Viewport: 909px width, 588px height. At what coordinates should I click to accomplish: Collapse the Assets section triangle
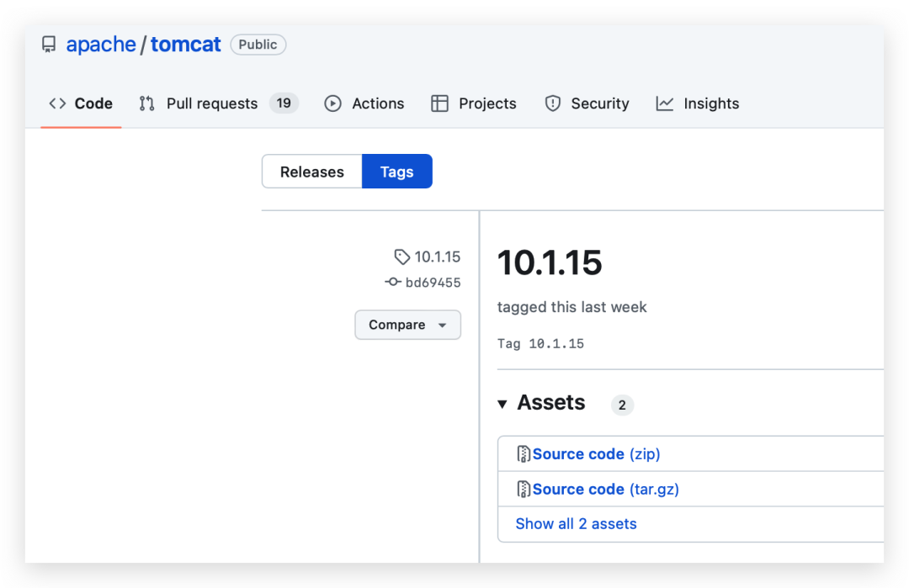502,404
